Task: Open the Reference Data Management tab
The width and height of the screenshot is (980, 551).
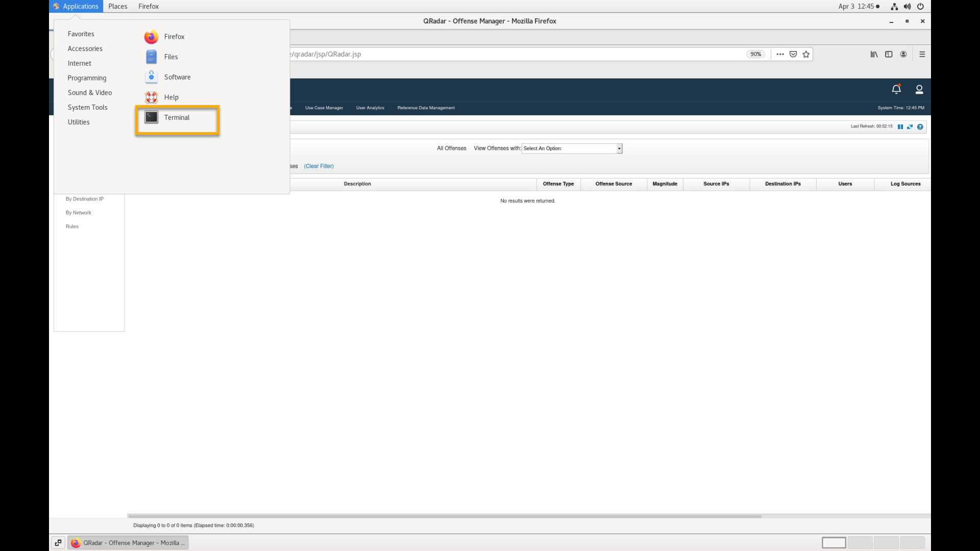Action: click(x=426, y=108)
